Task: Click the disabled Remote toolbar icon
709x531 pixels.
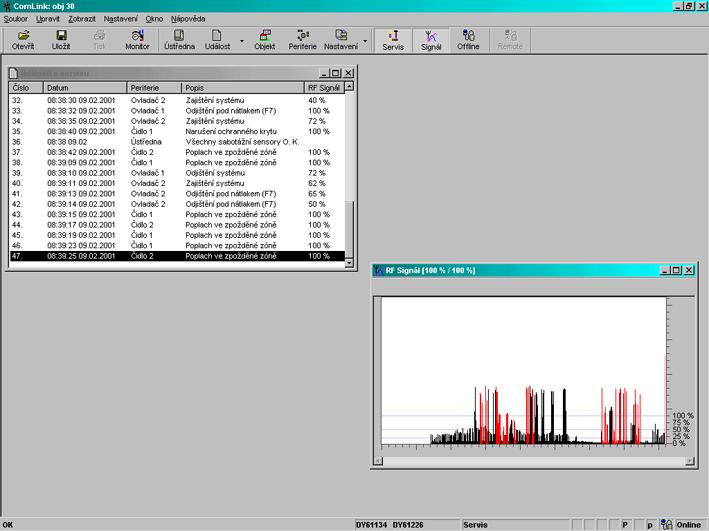Action: (510, 40)
